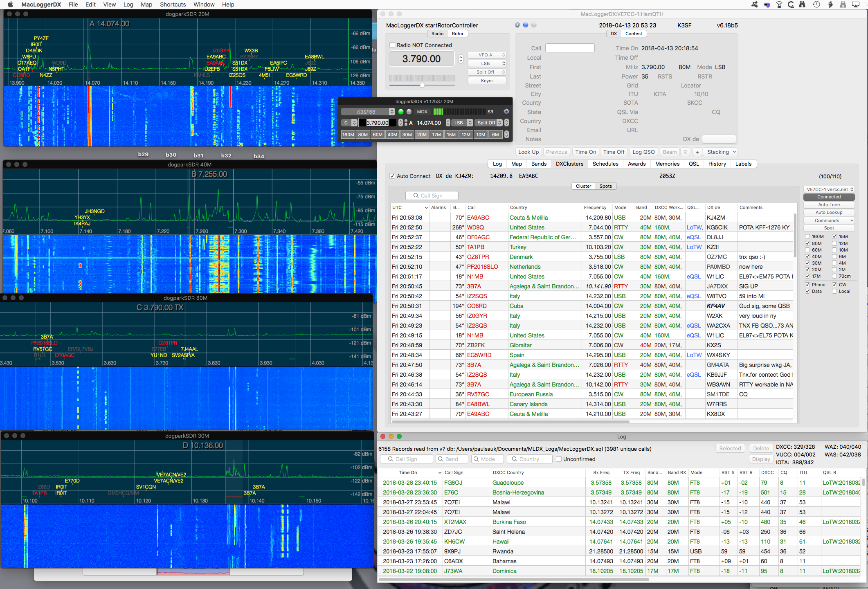Click the macOS Time Machine menu bar icon
The height and width of the screenshot is (589, 868).
[816, 4]
